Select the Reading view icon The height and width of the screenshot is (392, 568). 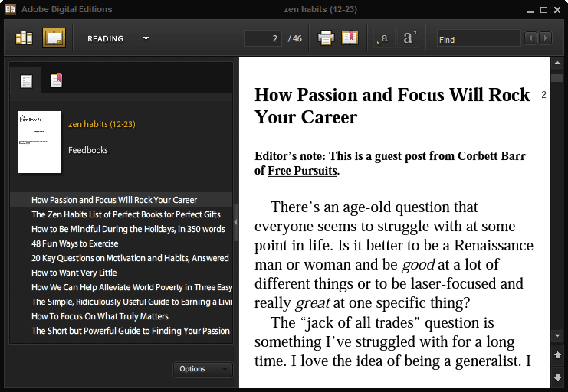click(54, 38)
